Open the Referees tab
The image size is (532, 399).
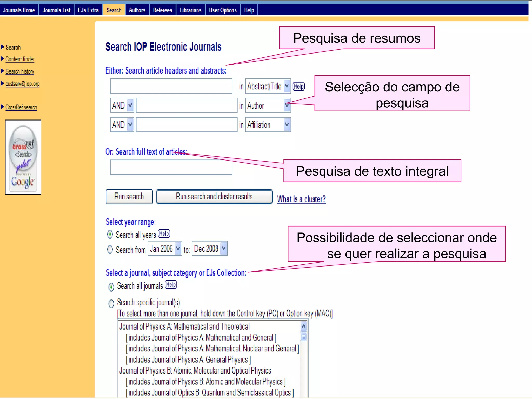pos(163,10)
